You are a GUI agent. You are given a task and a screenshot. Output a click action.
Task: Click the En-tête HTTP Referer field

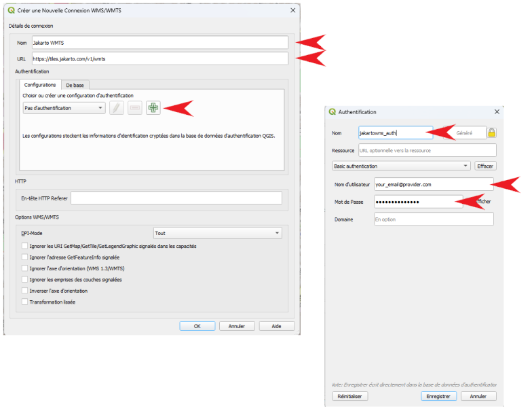176,198
